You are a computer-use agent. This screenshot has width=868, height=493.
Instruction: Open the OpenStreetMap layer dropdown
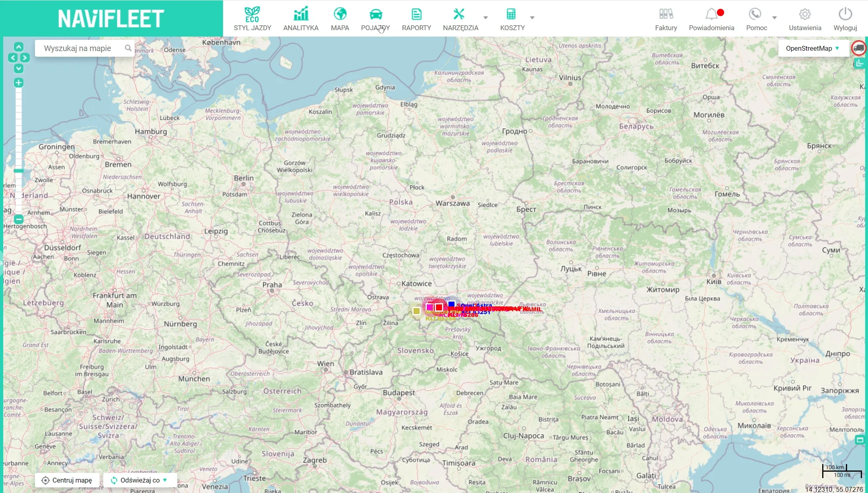813,48
